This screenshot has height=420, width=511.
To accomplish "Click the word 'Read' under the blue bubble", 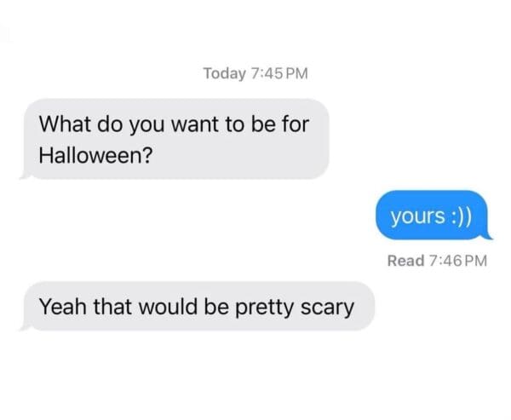I will tap(405, 261).
